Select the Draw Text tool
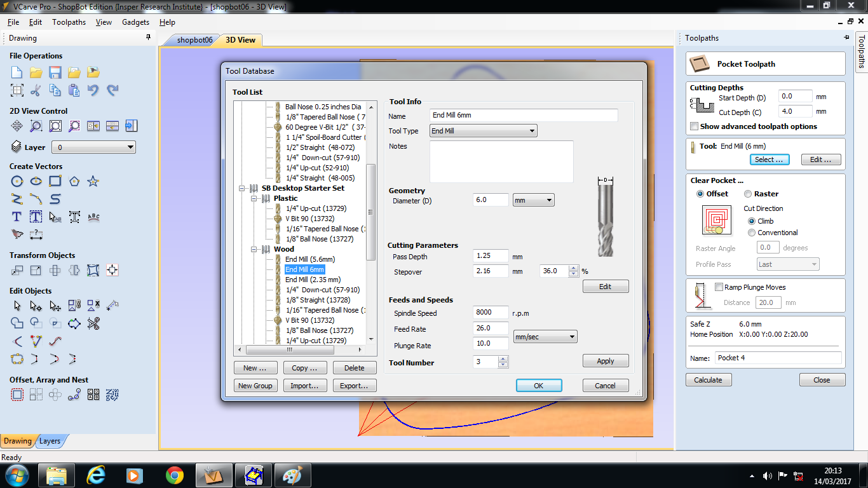The height and width of the screenshot is (488, 868). click(17, 217)
